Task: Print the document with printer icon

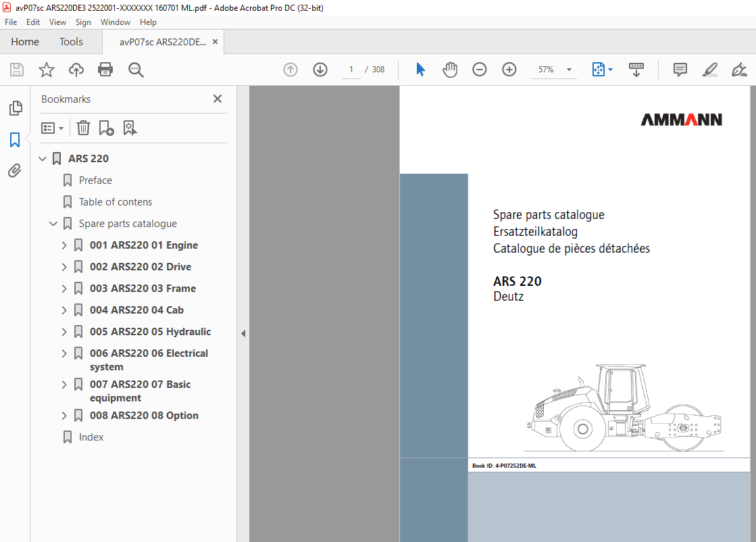Action: click(105, 70)
